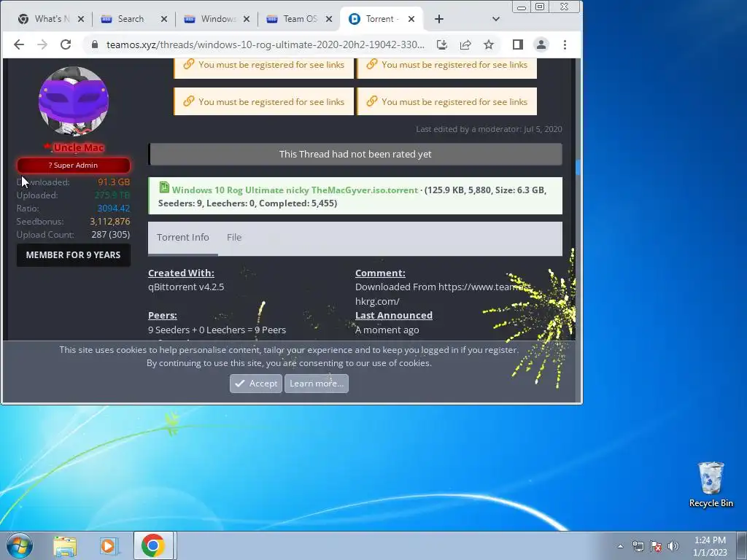Image resolution: width=747 pixels, height=560 pixels.
Task: Open the Recycle Bin desktop icon
Action: [x=711, y=484]
